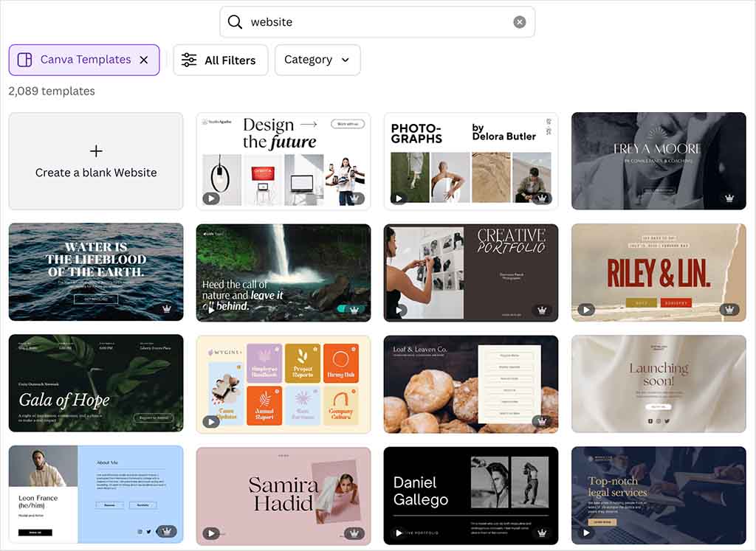This screenshot has width=756, height=551.
Task: Create a blank Website
Action: (x=96, y=161)
